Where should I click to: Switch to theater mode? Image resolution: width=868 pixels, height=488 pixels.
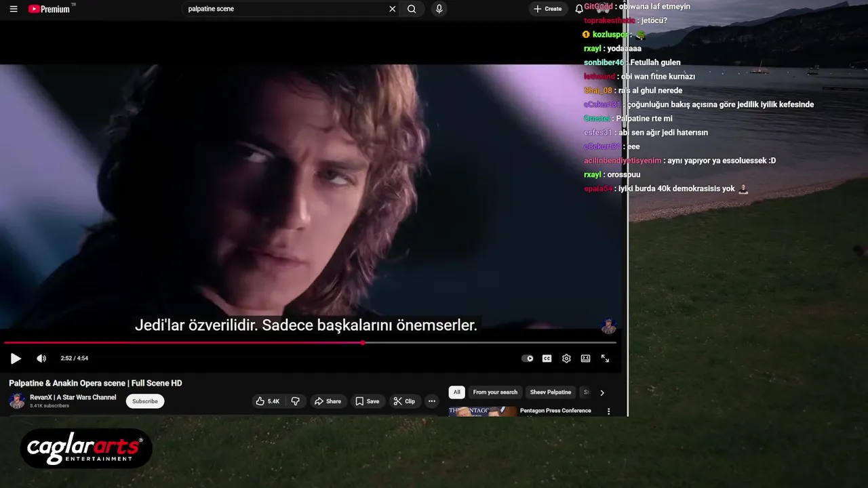585,359
